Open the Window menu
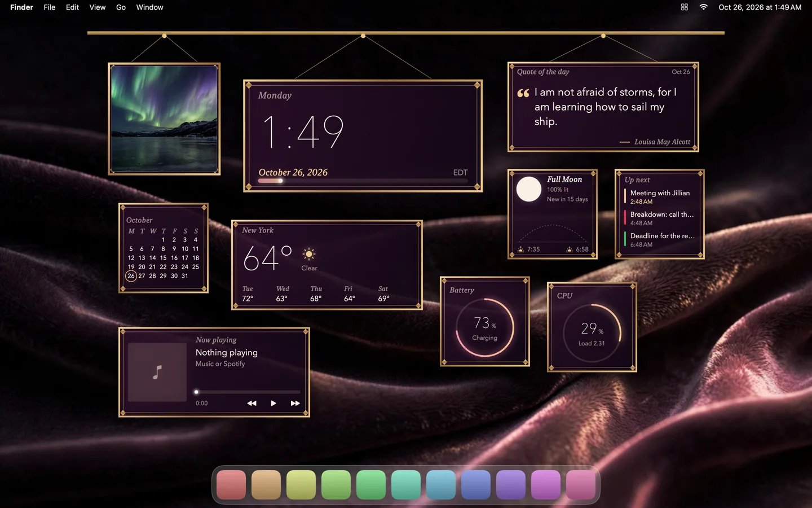This screenshot has height=508, width=812. point(149,7)
